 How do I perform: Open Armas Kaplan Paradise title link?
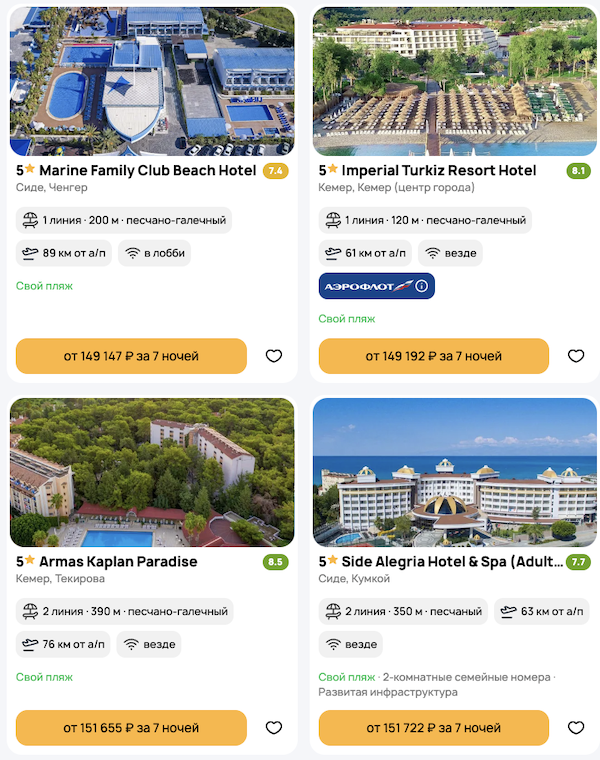coord(118,562)
